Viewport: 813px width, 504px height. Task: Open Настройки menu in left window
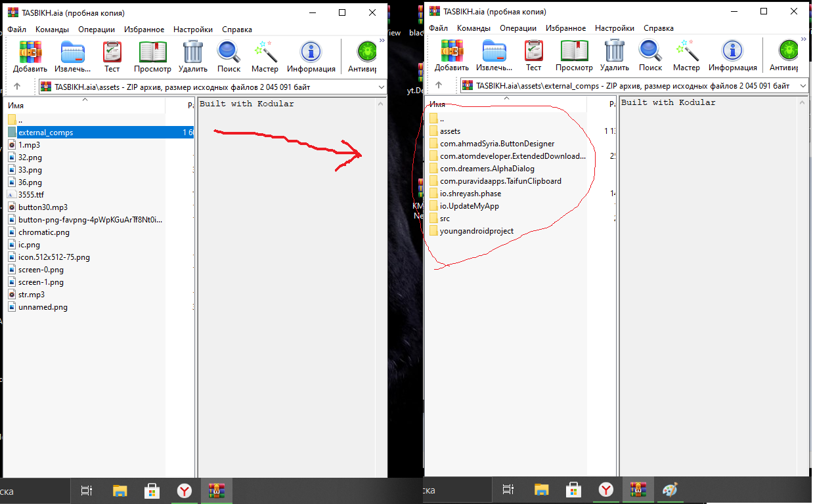point(193,29)
